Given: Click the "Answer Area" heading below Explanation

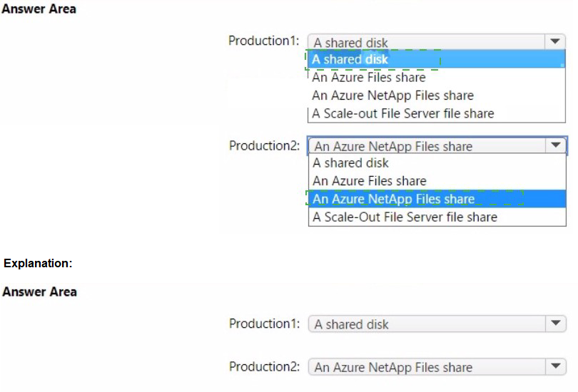Looking at the screenshot, I should tap(39, 292).
